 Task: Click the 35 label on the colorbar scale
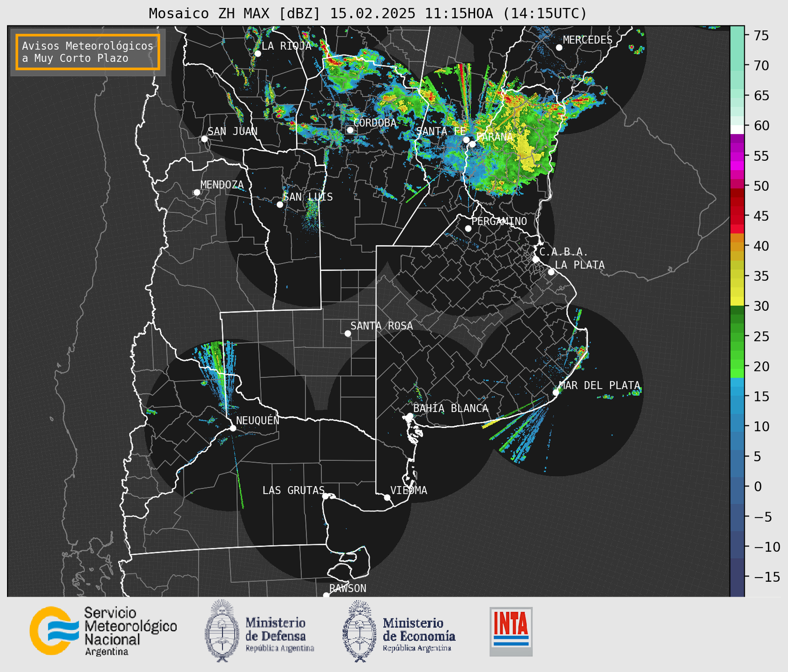[761, 276]
